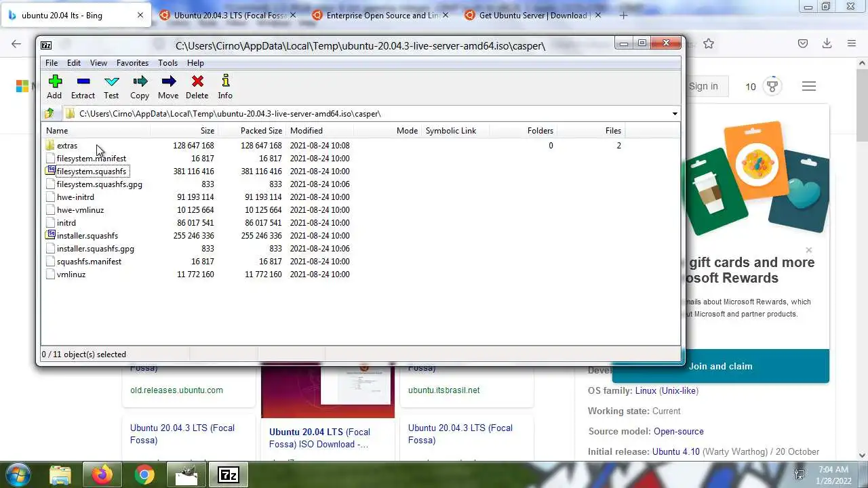Image resolution: width=868 pixels, height=488 pixels.
Task: Sort list by the Name column header
Action: coord(96,131)
